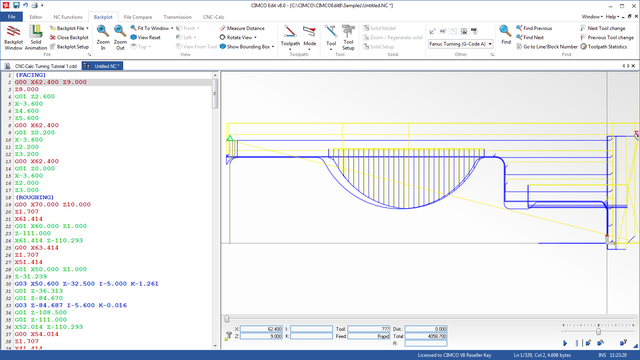Screen dimensions: 640x360
Task: Start the backplot simulation playback
Action: point(565,343)
